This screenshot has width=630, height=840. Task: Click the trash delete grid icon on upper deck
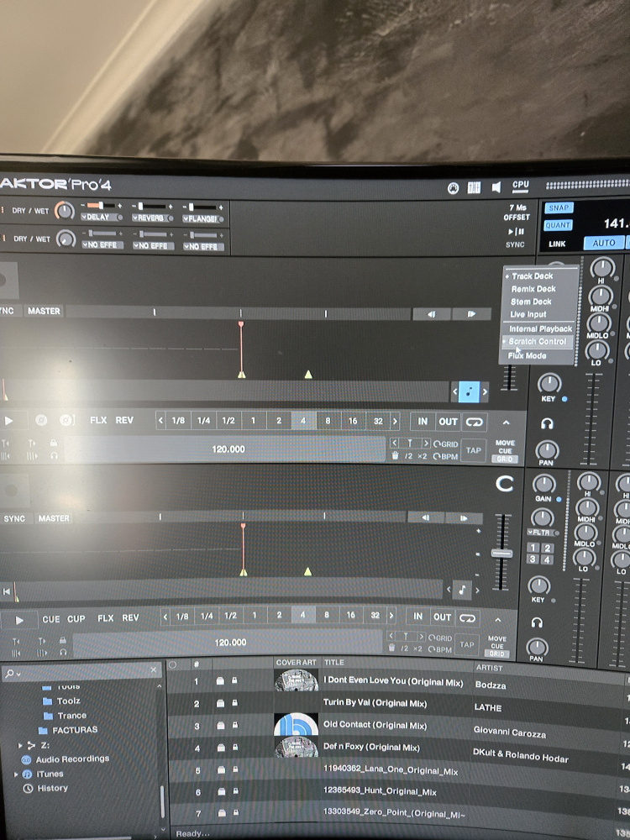coord(396,456)
